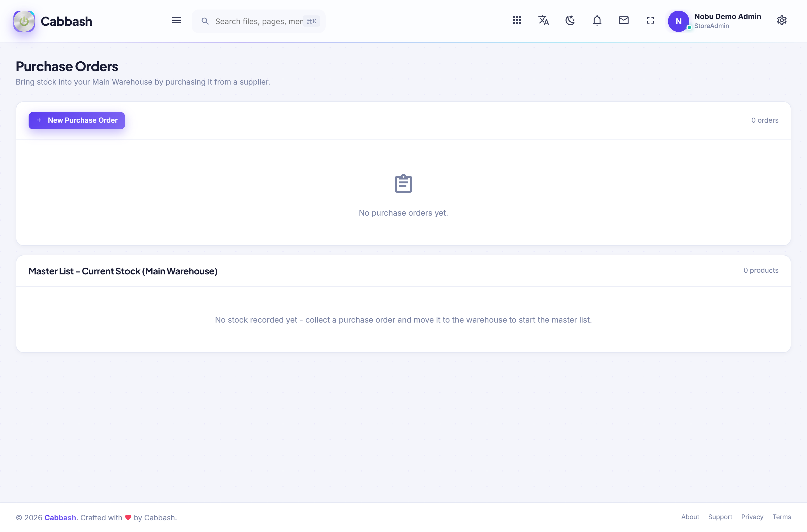Focus the search files and pages field
The width and height of the screenshot is (807, 532).
click(x=258, y=21)
